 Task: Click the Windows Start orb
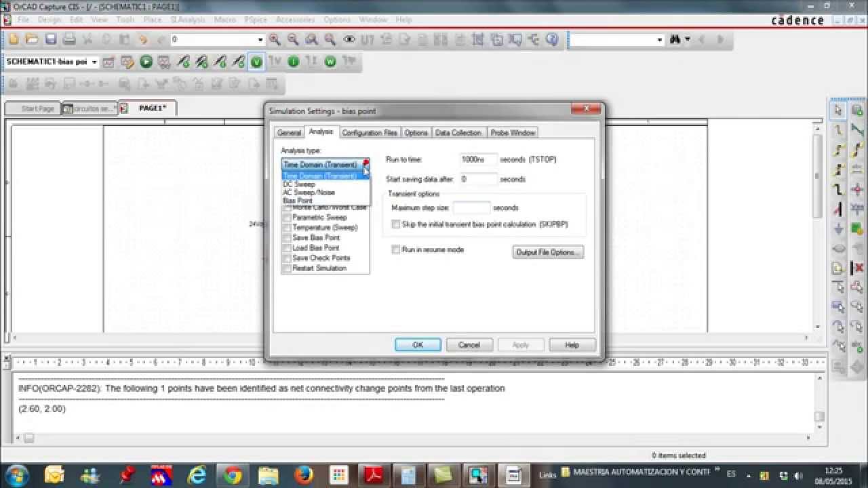[16, 474]
